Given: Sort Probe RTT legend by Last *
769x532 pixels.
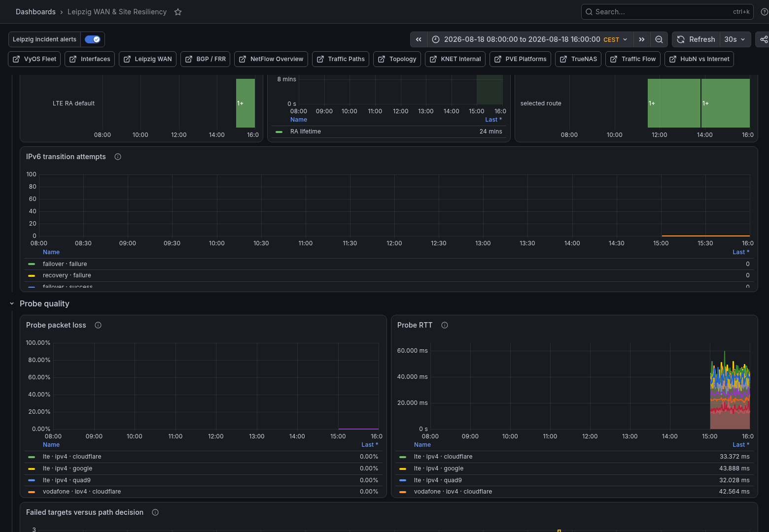Looking at the screenshot, I should click(x=741, y=445).
